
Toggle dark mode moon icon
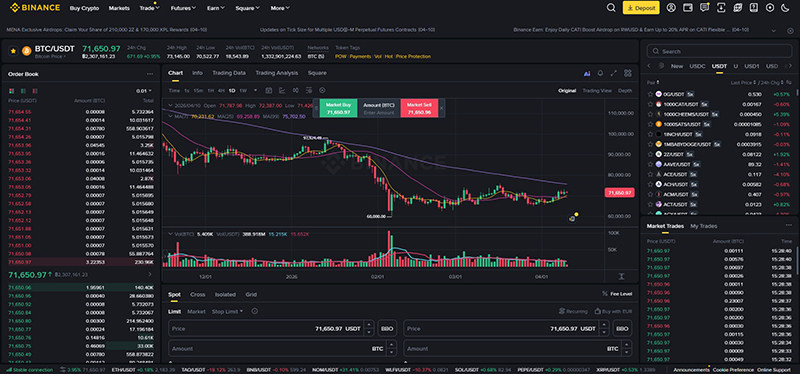tap(785, 8)
